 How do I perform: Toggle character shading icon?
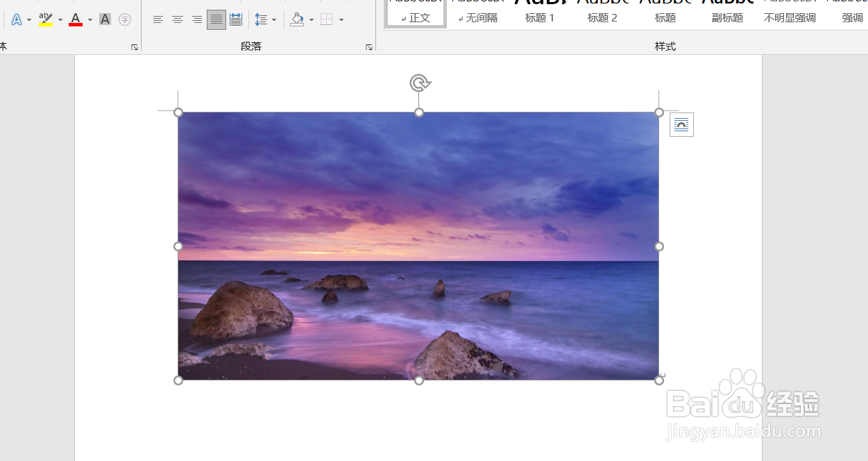tap(105, 19)
